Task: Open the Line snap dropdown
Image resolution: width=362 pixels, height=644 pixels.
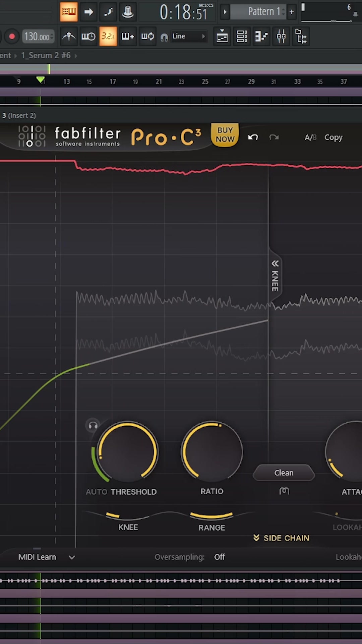Action: [x=189, y=36]
